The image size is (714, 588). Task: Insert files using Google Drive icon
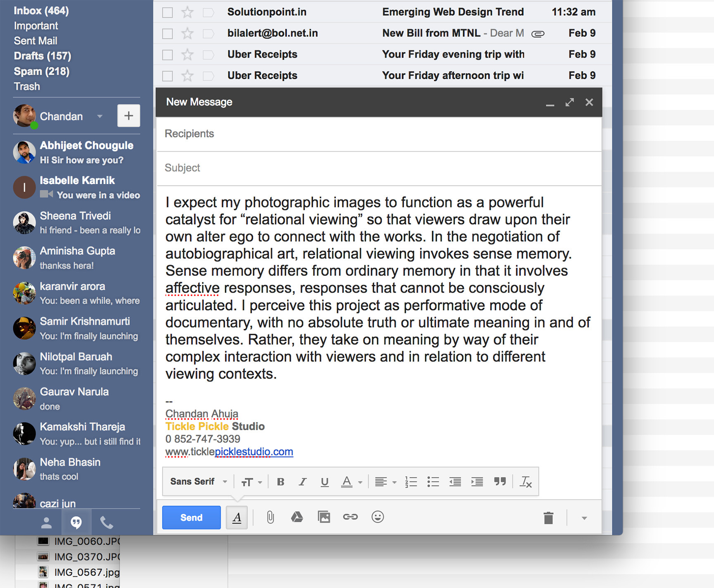pyautogui.click(x=297, y=517)
